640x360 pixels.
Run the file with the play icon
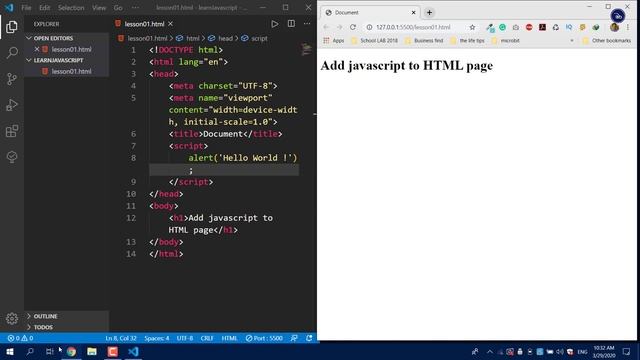275,24
